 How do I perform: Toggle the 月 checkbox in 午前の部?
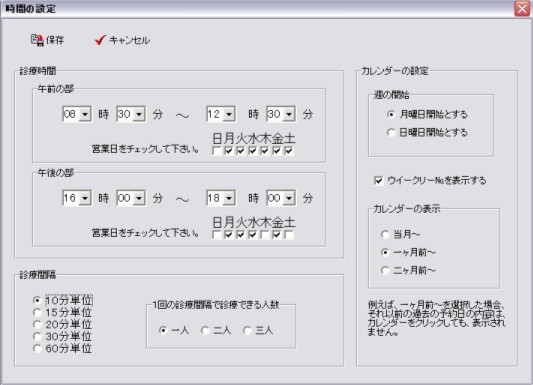tap(228, 151)
